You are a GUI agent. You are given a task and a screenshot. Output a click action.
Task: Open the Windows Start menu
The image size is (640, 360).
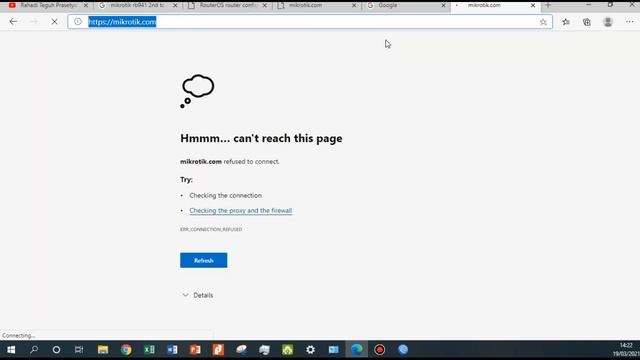click(x=11, y=350)
